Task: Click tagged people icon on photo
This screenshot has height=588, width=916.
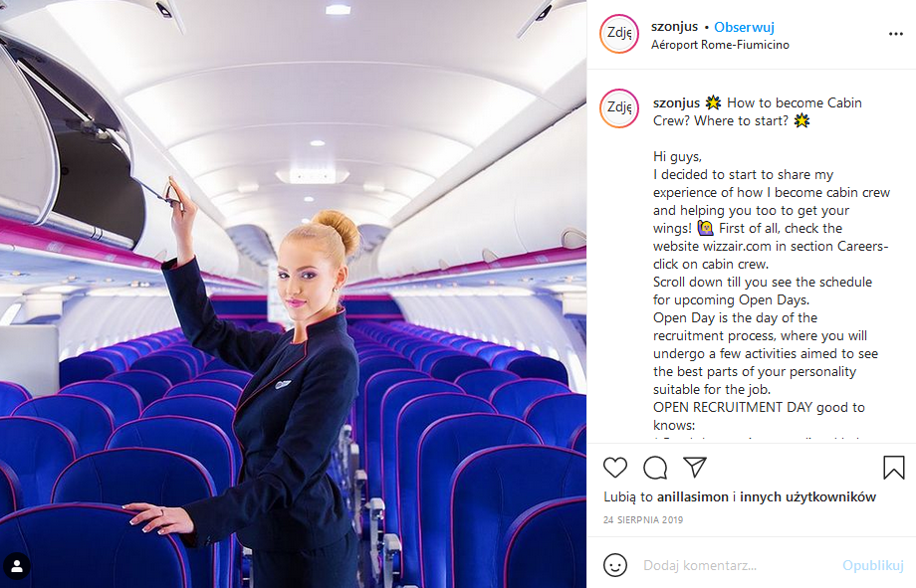Action: point(17,565)
